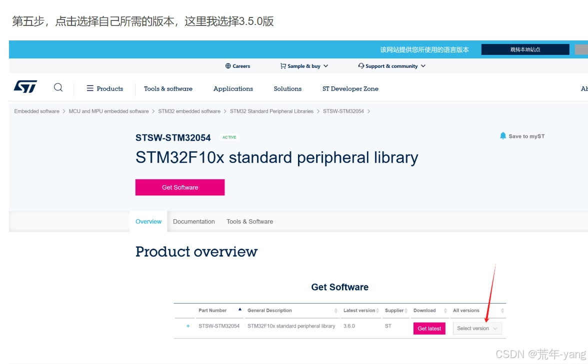
Task: Open the search magnifier icon
Action: (58, 88)
